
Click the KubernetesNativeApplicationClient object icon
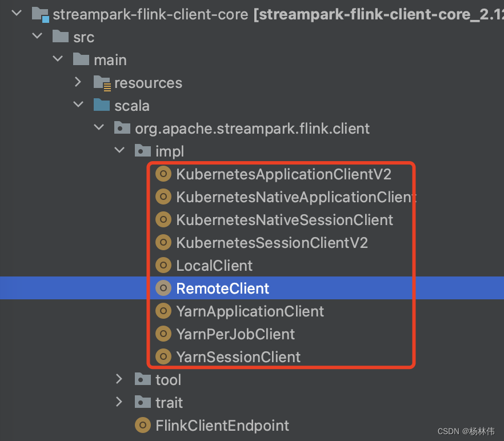(x=163, y=197)
